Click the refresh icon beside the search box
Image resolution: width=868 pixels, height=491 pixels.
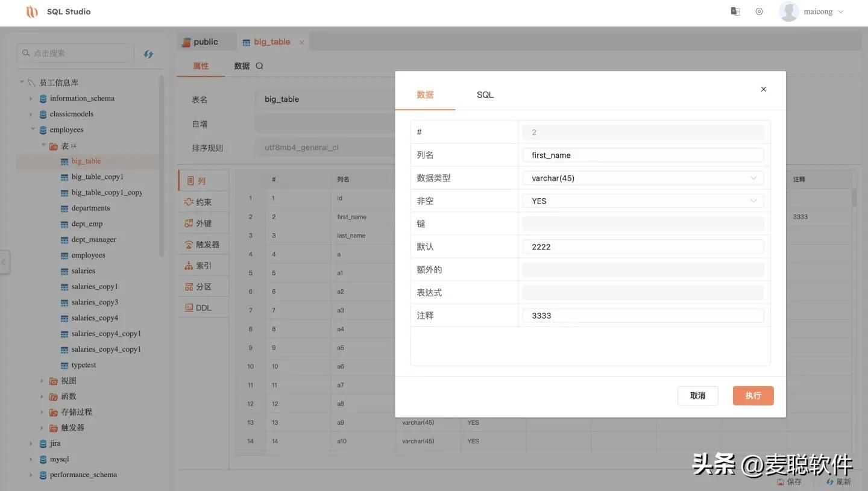(x=148, y=54)
